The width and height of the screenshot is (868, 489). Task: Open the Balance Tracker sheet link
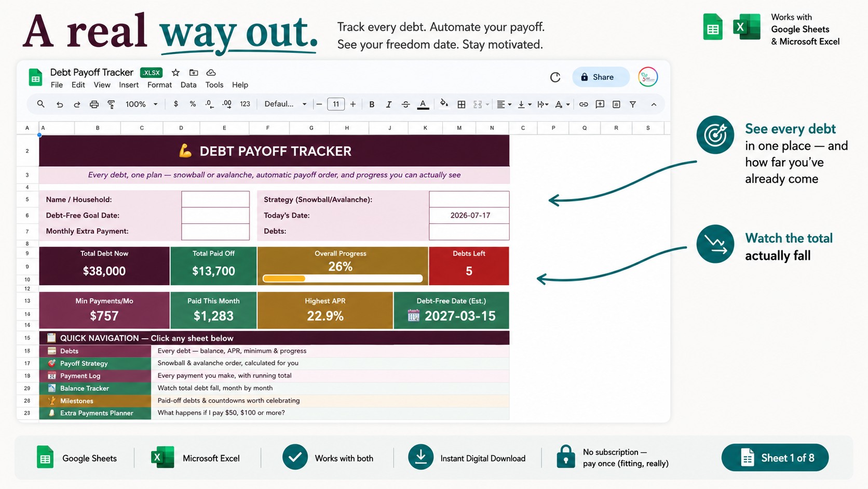coord(95,388)
